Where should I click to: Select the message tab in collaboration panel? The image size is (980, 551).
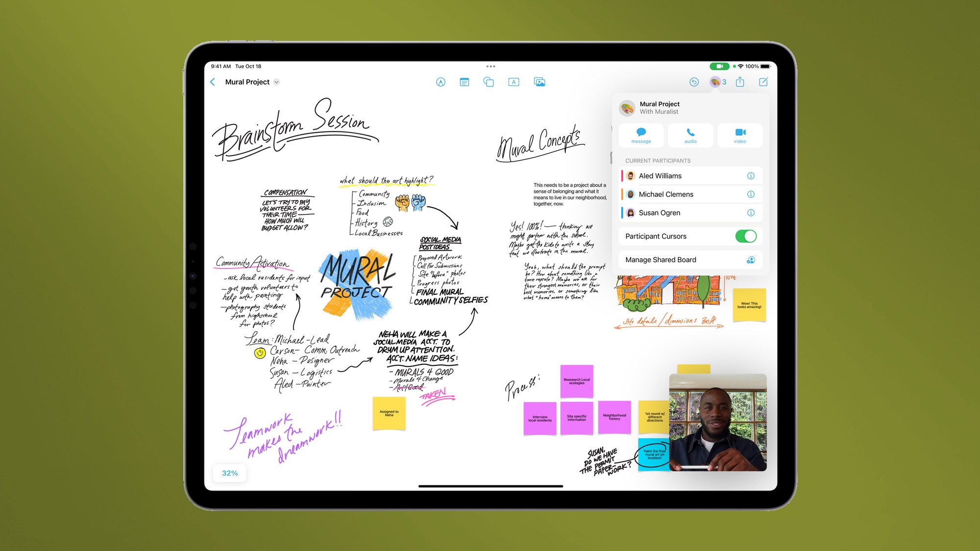point(641,135)
